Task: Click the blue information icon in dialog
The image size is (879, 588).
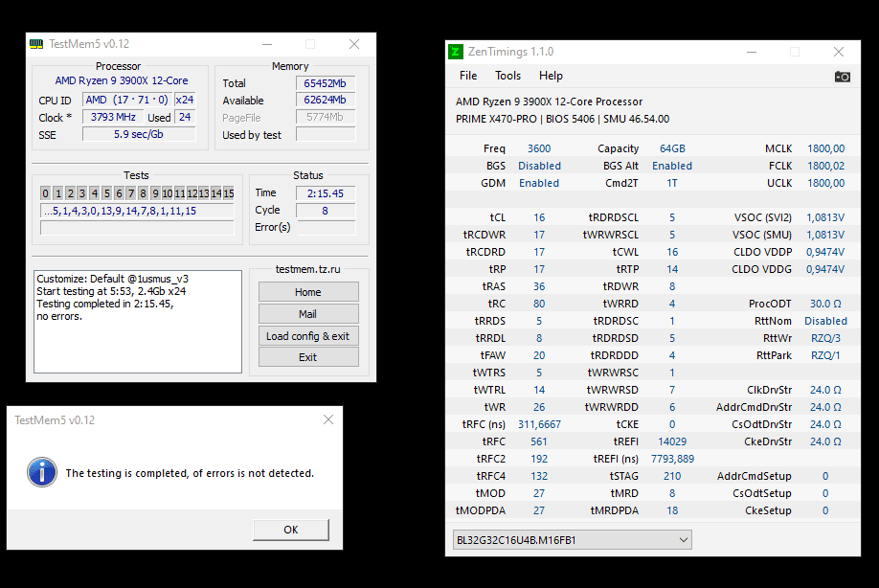Action: coord(42,472)
